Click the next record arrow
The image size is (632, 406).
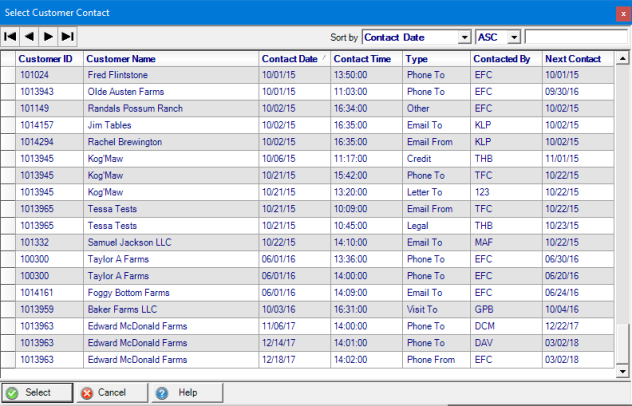48,36
